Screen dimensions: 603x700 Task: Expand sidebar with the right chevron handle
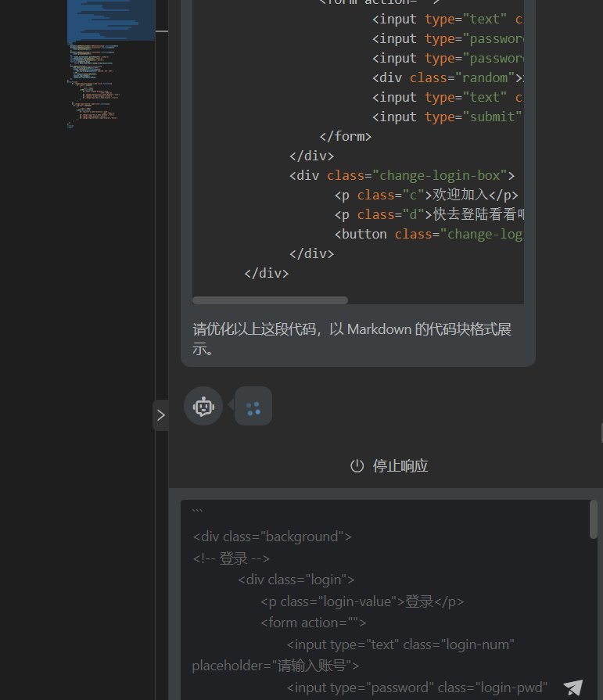(x=161, y=415)
